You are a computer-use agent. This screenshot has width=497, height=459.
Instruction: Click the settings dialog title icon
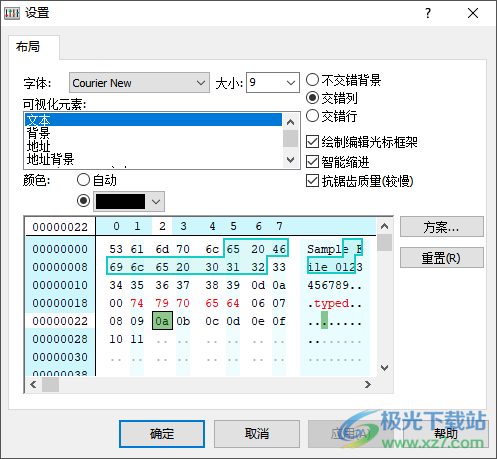click(12, 13)
